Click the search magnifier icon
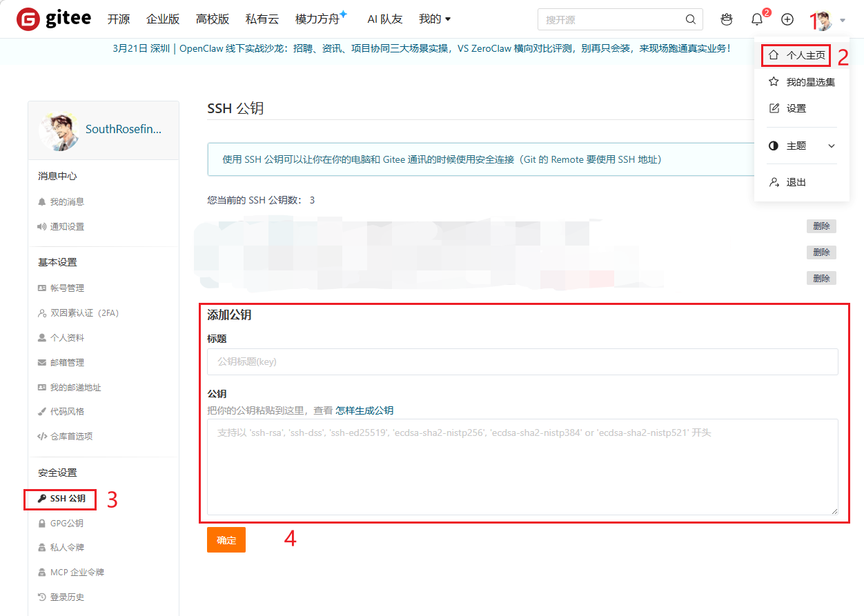864x616 pixels. [x=690, y=19]
